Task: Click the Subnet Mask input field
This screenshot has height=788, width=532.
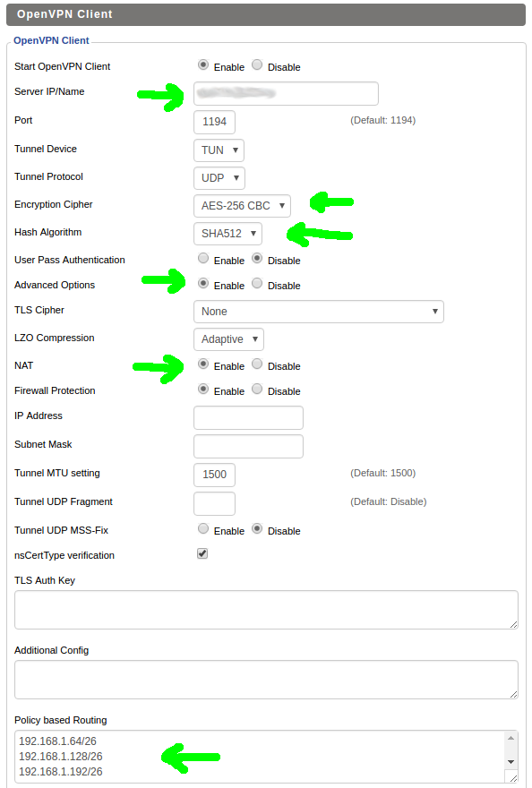Action: pos(248,446)
